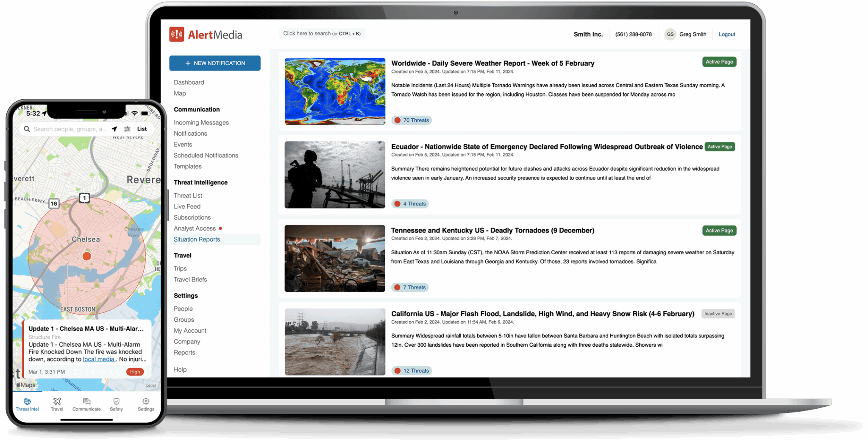
Task: Open the filter icon beside phone search field
Action: pyautogui.click(x=127, y=129)
